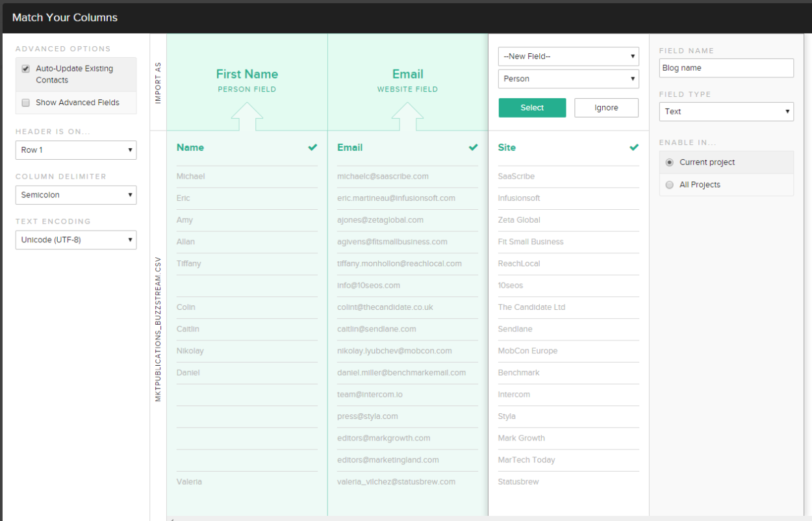This screenshot has width=812, height=521.
Task: Open the --New Field-- dropdown
Action: pos(568,57)
